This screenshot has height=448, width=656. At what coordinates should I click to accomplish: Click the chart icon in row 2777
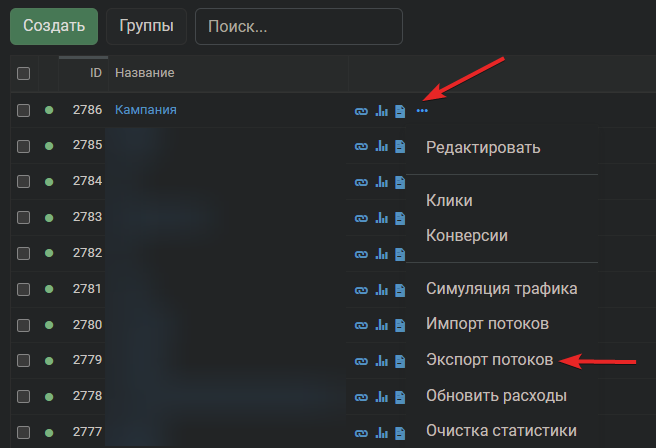[x=382, y=433]
